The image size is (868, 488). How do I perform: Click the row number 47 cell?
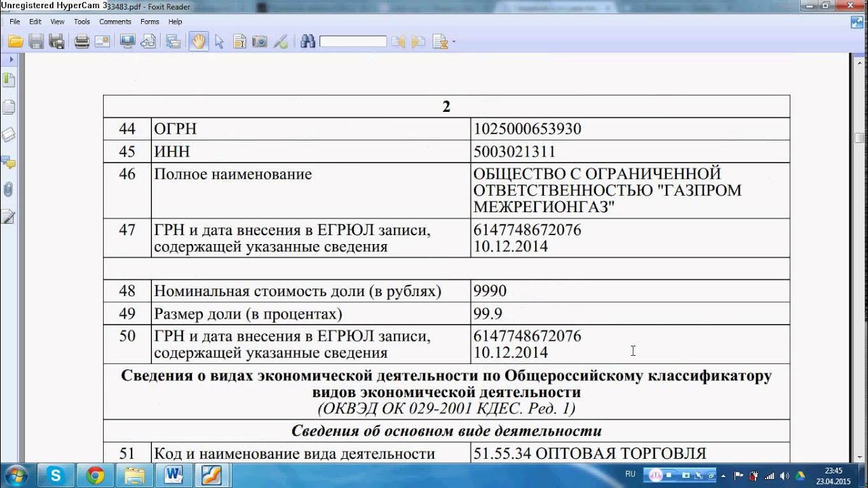(127, 238)
